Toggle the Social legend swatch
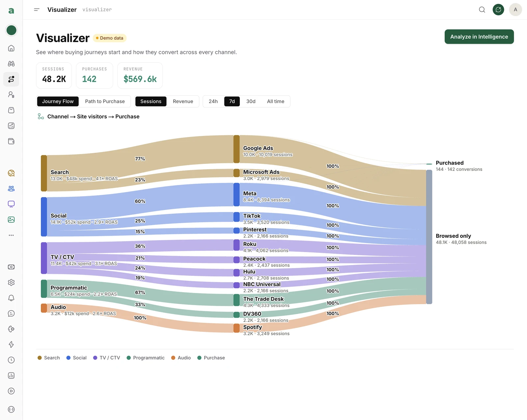The width and height of the screenshot is (527, 420). pos(69,358)
